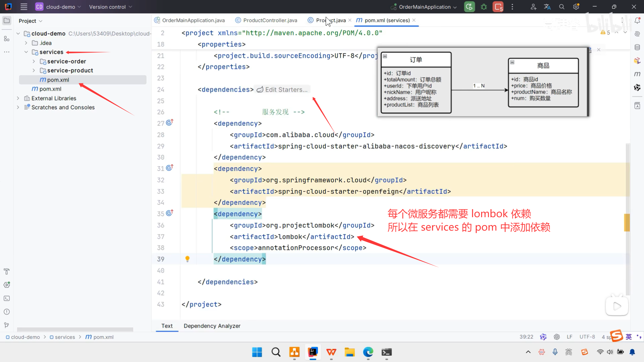The width and height of the screenshot is (644, 362).
Task: Click services in the breadcrumb bar
Action: (65, 337)
